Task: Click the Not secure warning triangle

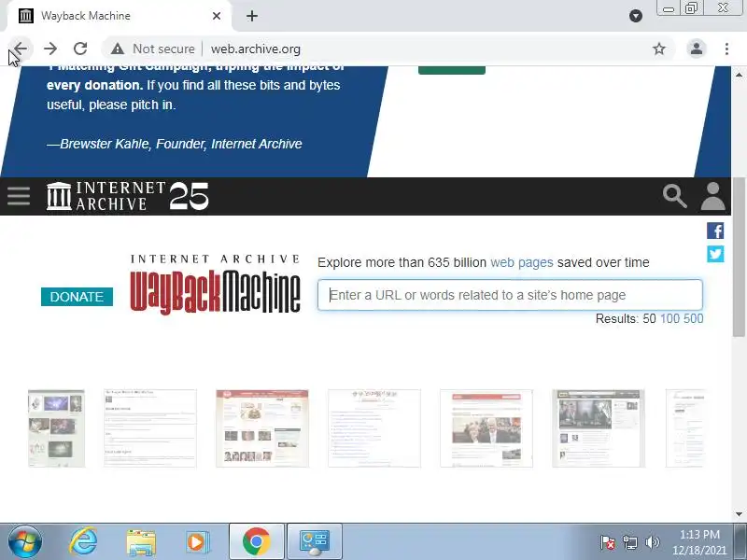Action: (x=118, y=49)
